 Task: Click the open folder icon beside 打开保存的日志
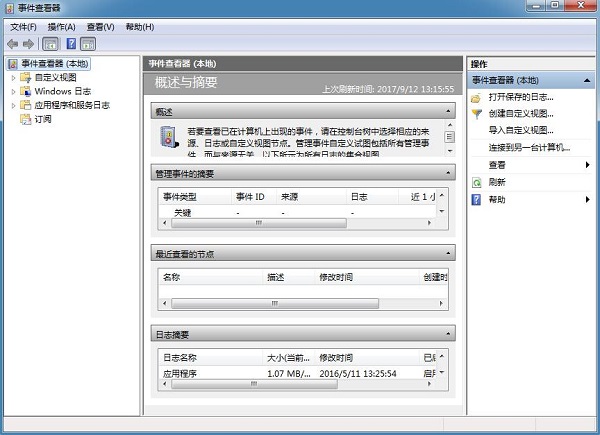(476, 98)
